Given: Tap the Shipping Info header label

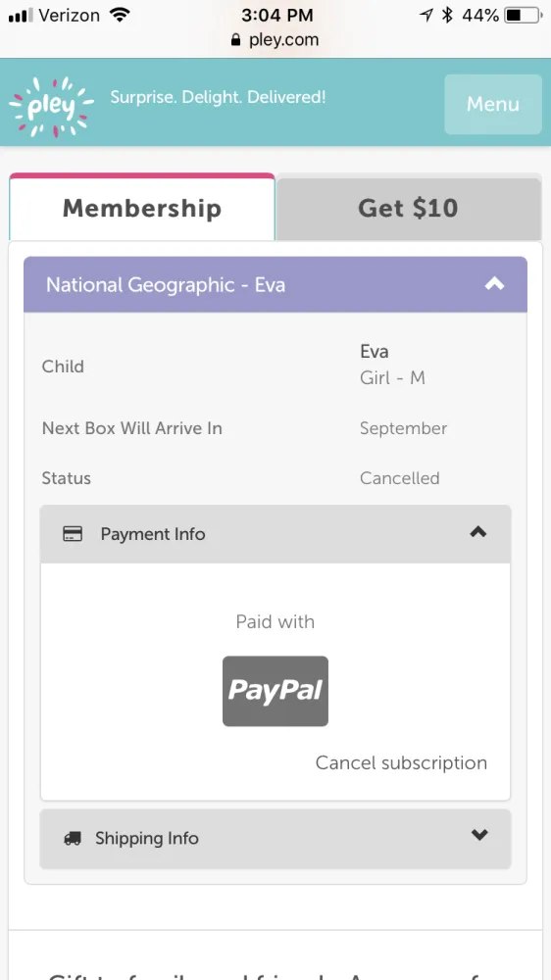Looking at the screenshot, I should 147,839.
